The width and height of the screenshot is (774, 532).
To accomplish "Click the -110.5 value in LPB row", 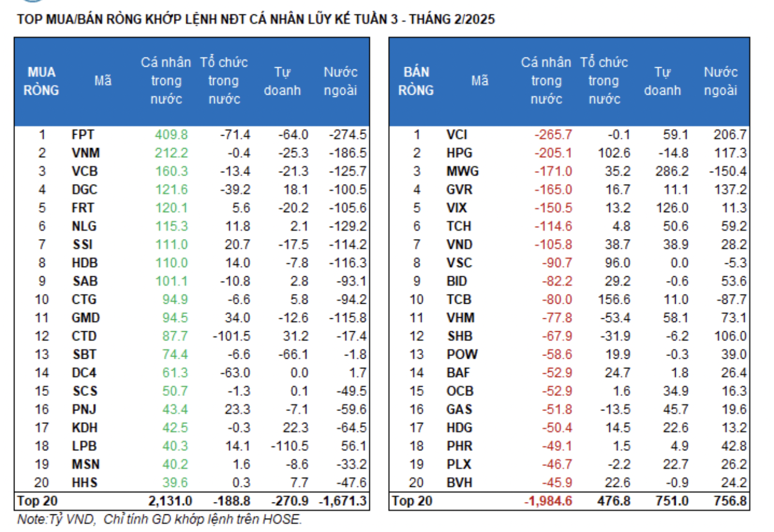I will click(x=289, y=446).
